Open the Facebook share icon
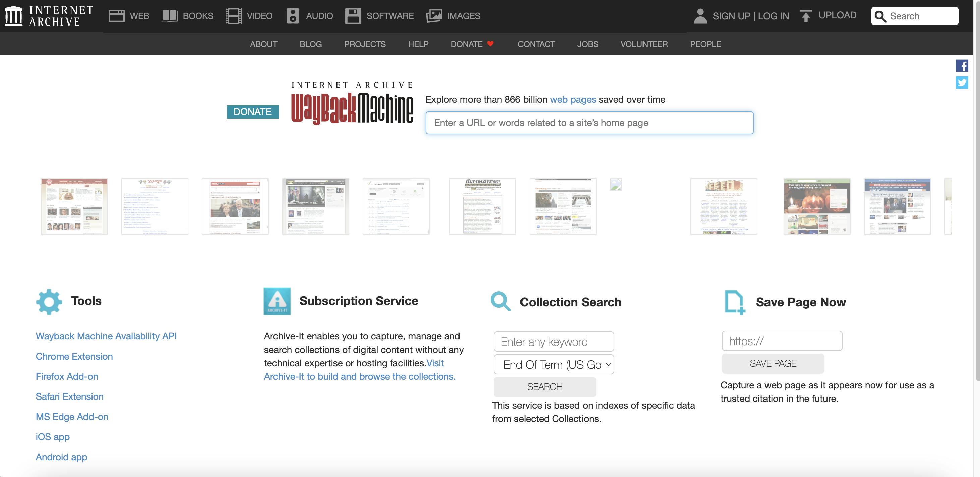The height and width of the screenshot is (477, 980). (x=963, y=65)
